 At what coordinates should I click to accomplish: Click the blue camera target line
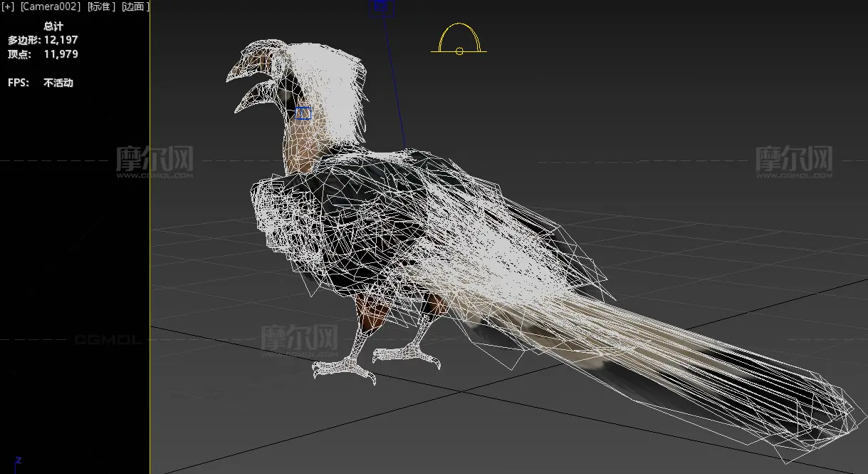coord(394,78)
